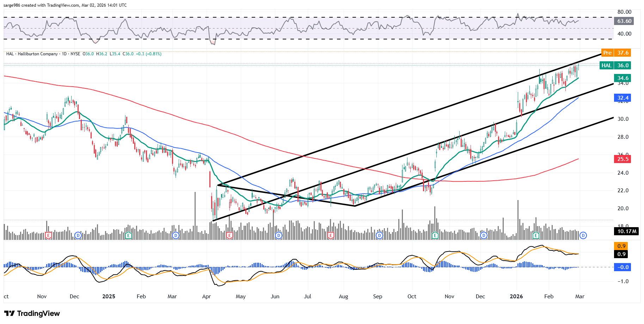This screenshot has width=644, height=324.
Task: Click the green earnings marker in January 2025
Action: pyautogui.click(x=128, y=235)
